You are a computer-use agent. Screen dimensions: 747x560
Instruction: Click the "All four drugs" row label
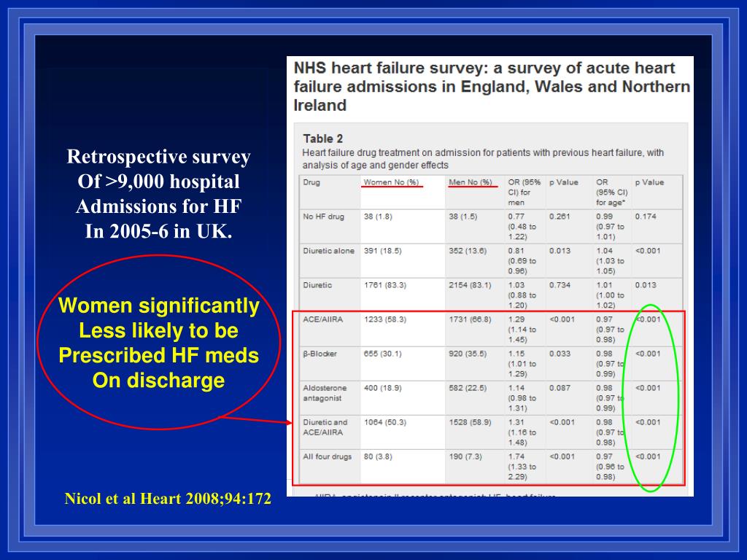click(328, 456)
